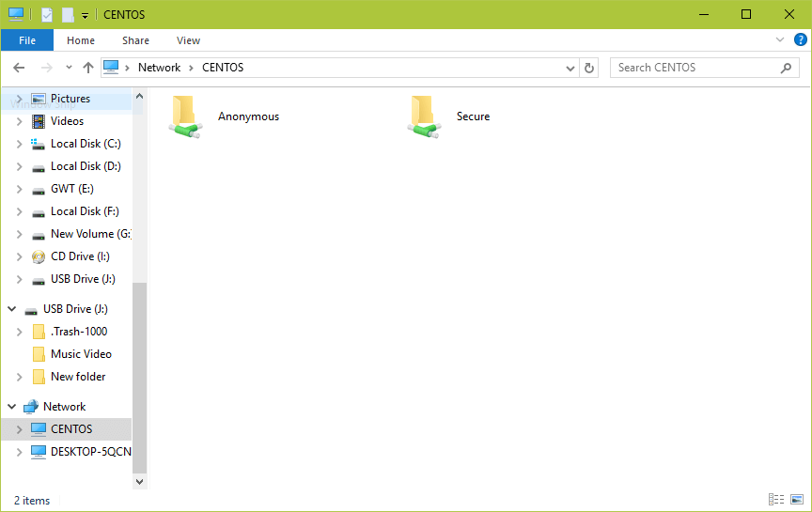This screenshot has height=512, width=812.
Task: Go back with the Back arrow
Action: click(x=19, y=68)
